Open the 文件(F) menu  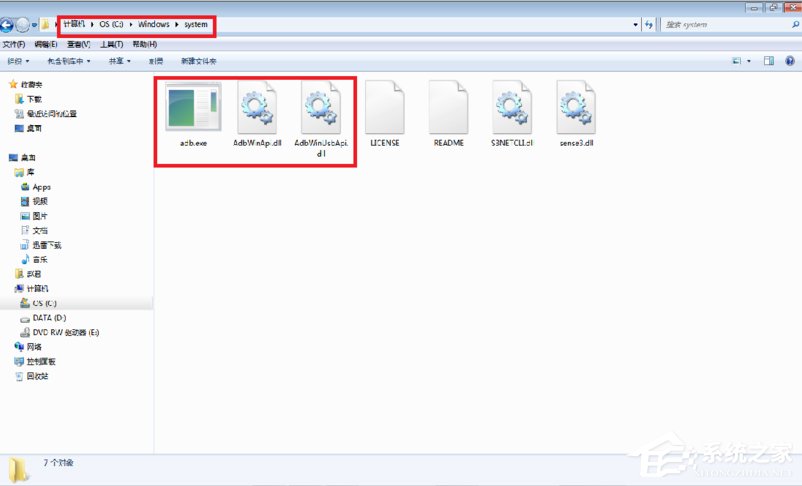[x=14, y=45]
